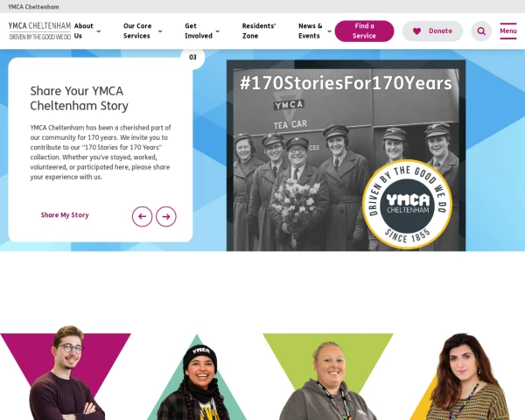Open the Residents' Zone menu item
The image size is (525, 420).
tap(259, 31)
